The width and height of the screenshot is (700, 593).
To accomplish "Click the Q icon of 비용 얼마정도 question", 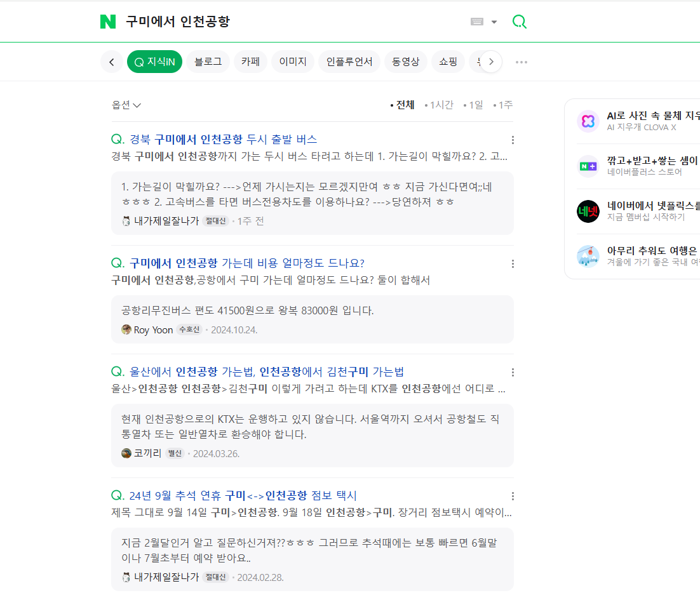I will [x=118, y=263].
